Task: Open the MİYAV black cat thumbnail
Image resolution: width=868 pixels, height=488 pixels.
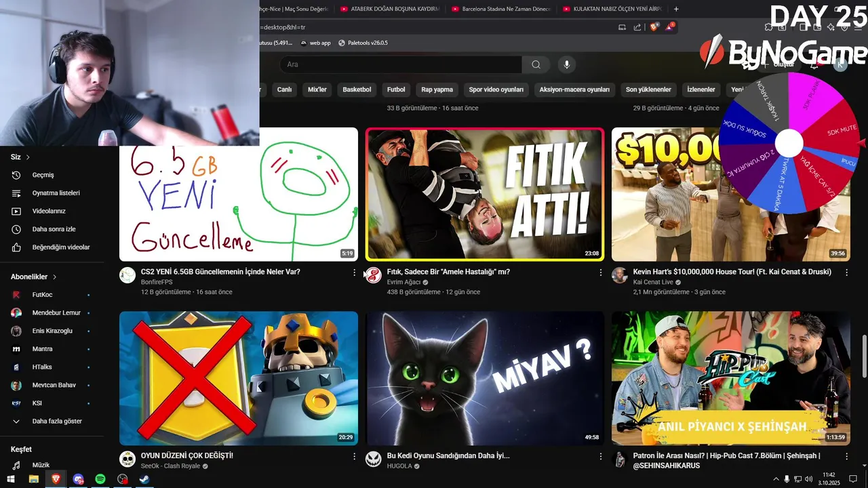Action: tap(484, 378)
